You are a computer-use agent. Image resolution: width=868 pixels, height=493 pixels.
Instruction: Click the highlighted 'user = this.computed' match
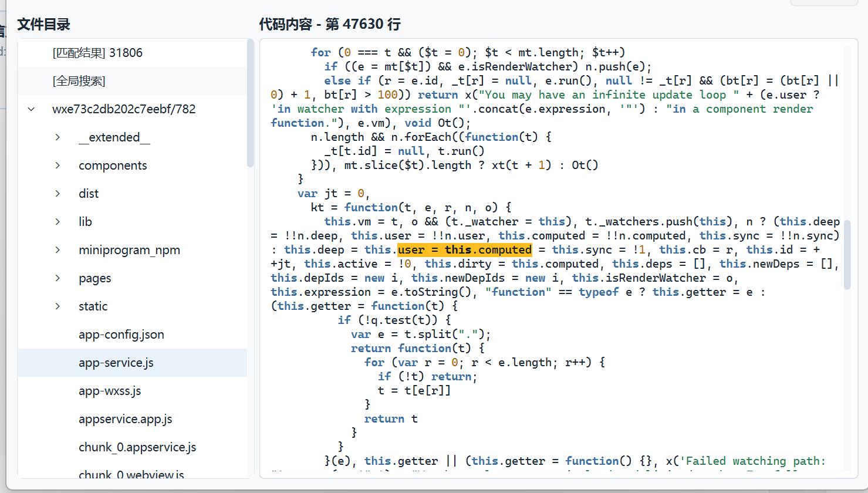pyautogui.click(x=465, y=249)
